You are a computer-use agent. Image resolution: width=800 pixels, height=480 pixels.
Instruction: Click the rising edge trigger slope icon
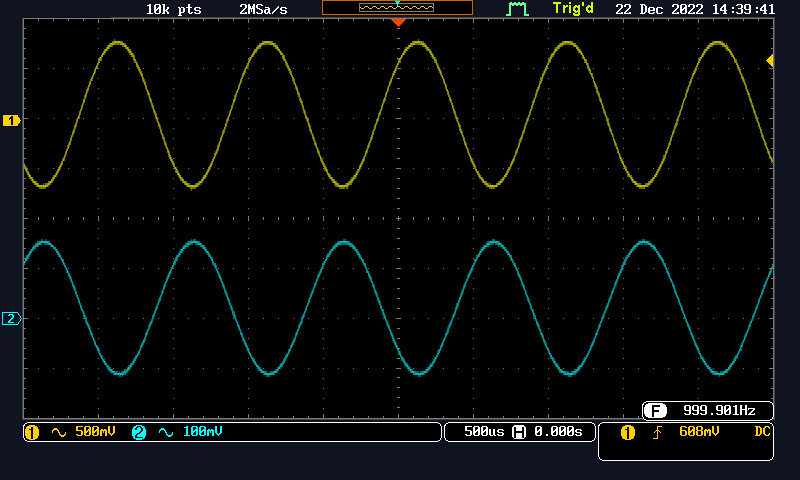[657, 433]
